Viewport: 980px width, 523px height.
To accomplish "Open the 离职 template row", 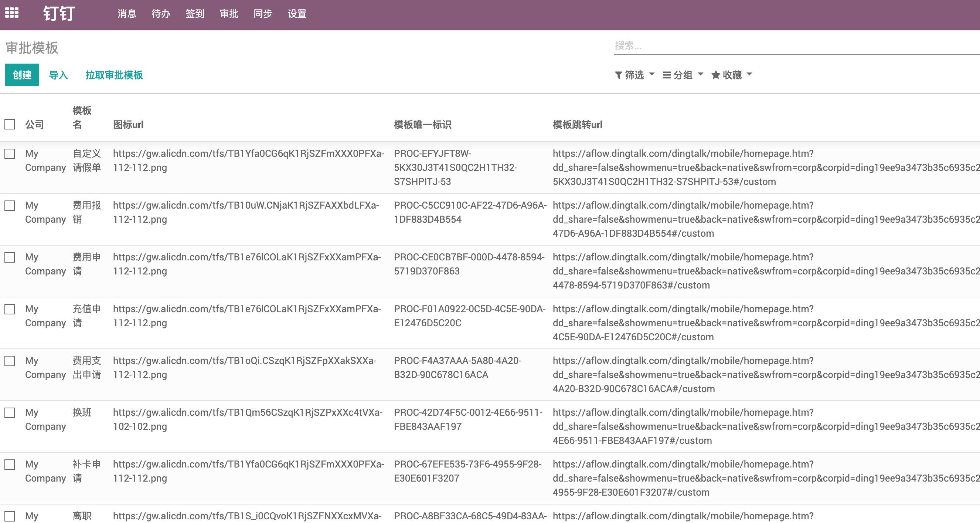I will click(490, 514).
